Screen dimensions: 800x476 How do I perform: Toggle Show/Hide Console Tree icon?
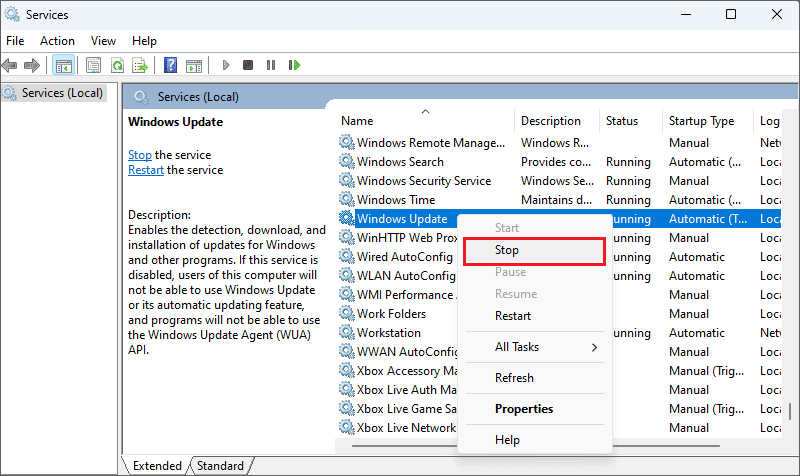(x=64, y=65)
